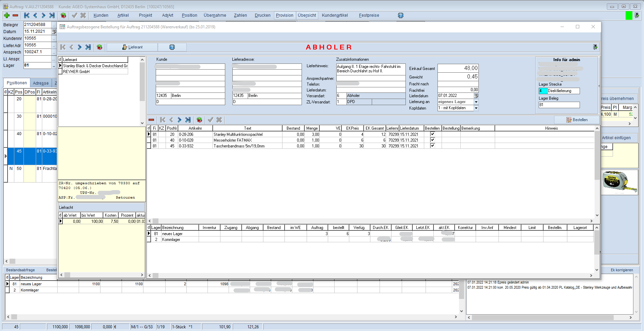Toggle Bestellen checkbox for Stanley Multifunktionsspachtel

432,134
